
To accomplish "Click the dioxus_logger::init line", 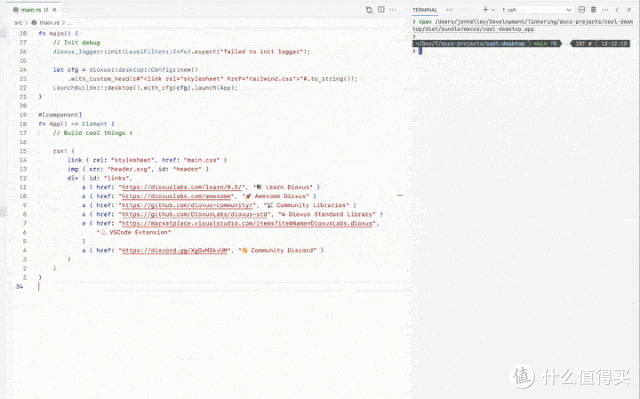I will click(181, 52).
